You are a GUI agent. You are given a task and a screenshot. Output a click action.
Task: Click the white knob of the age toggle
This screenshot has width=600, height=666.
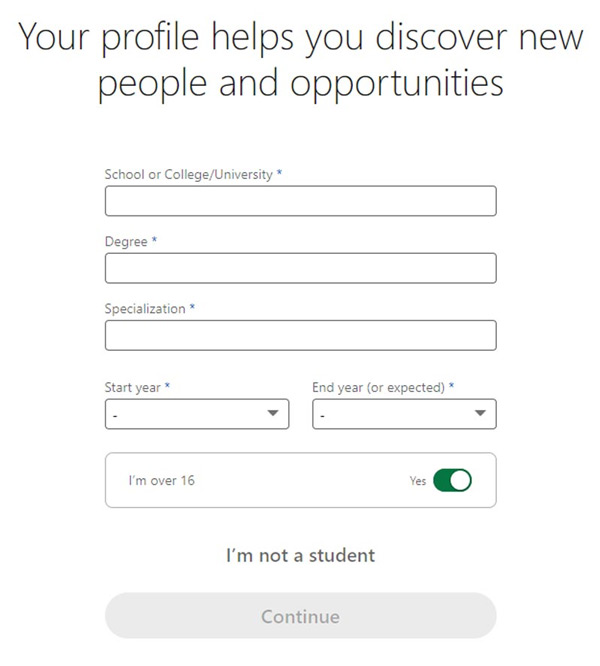(461, 481)
